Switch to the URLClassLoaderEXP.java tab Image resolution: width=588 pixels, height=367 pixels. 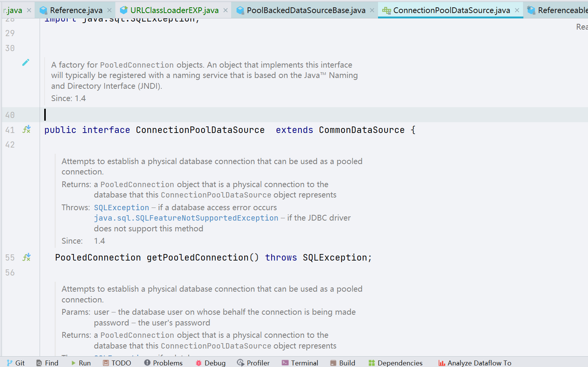tap(174, 10)
